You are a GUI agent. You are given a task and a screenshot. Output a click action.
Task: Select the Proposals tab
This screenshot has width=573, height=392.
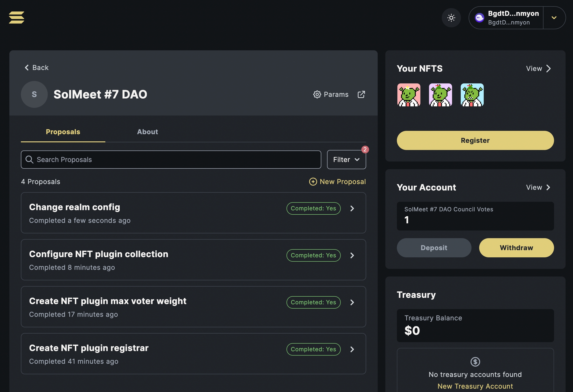tap(63, 132)
